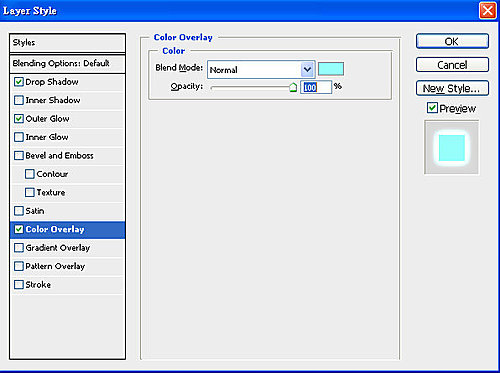Click the New Style... button
The image size is (500, 373).
coord(452,88)
